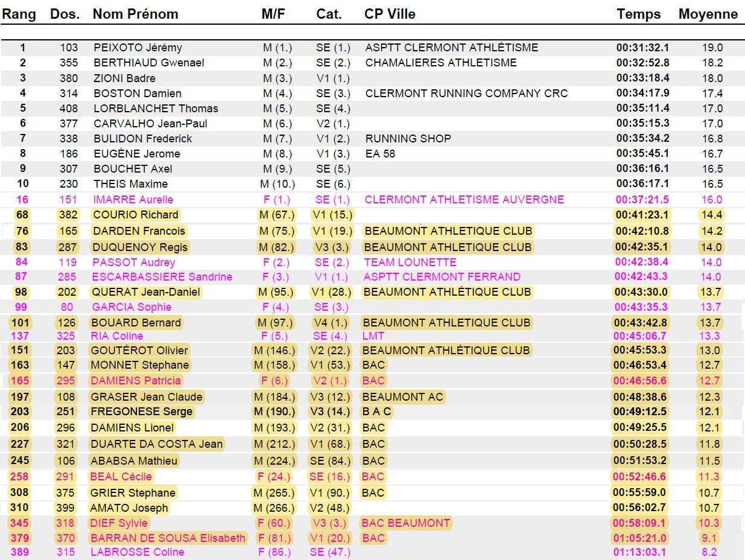Click on ABABSA Mathieu

(134, 461)
